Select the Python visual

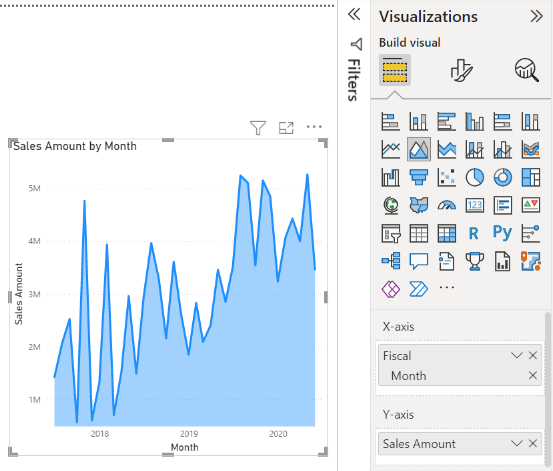[503, 233]
